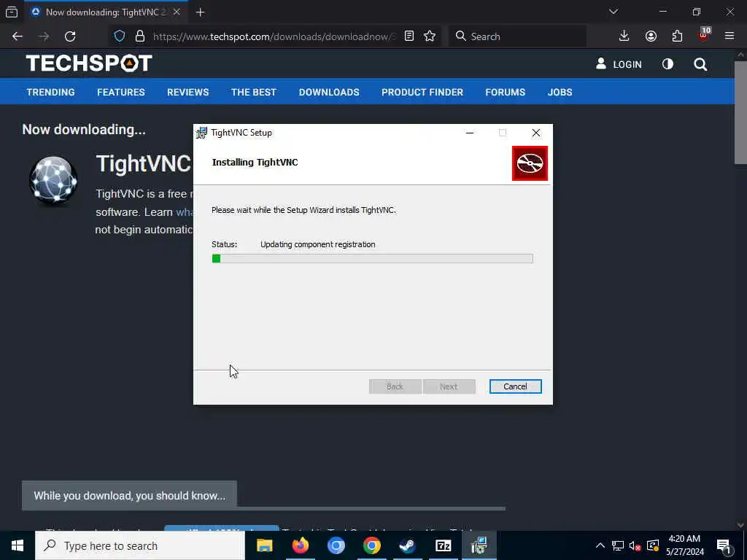Open Steam from the taskbar
Screen dimensions: 747x560
click(407, 545)
